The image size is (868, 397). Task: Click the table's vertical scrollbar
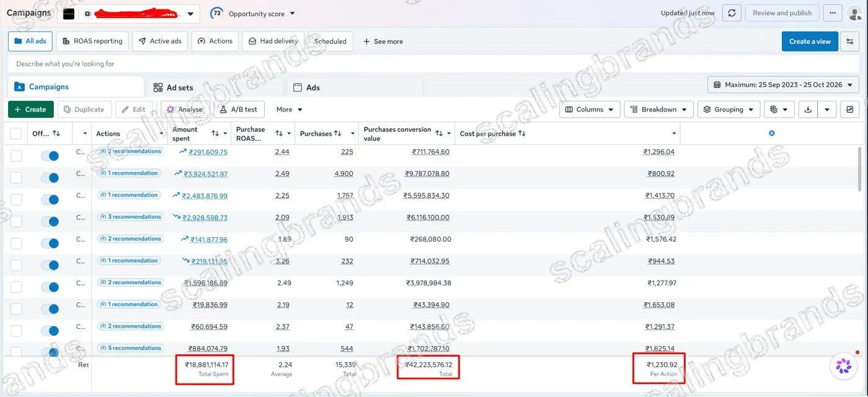pos(859,170)
